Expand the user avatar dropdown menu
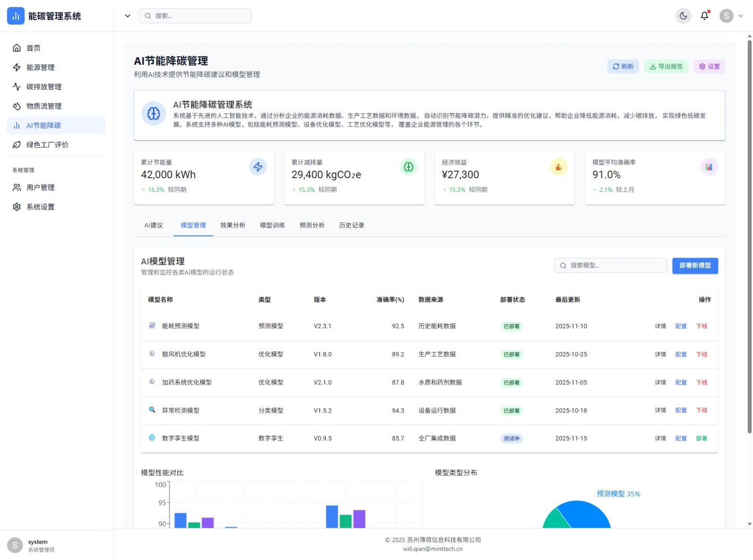 (731, 16)
